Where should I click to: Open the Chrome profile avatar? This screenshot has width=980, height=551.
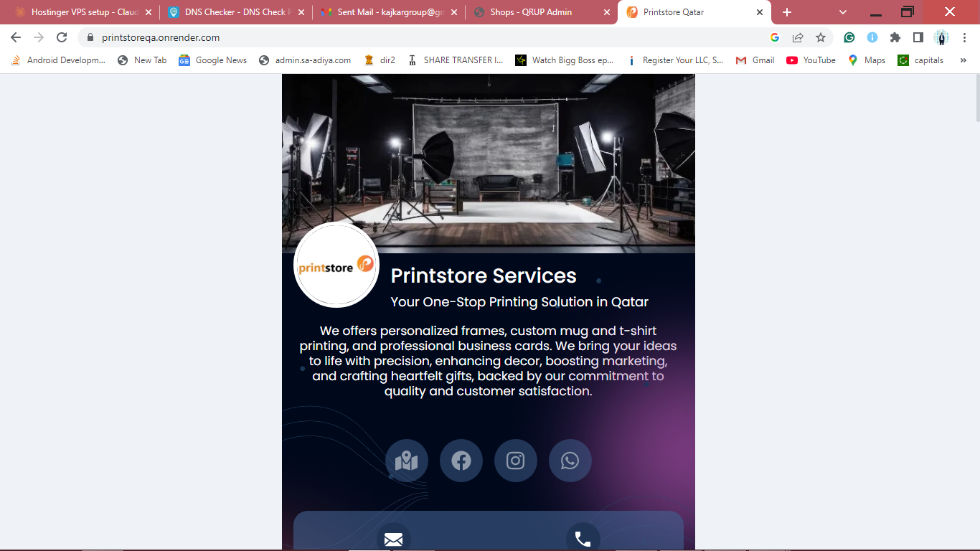pos(941,37)
